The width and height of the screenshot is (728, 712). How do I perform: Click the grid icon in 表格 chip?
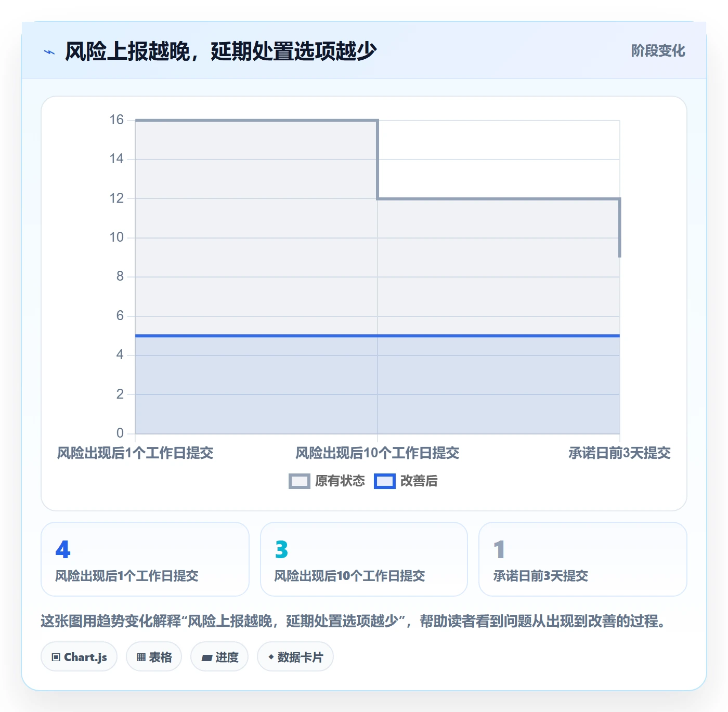pos(141,657)
